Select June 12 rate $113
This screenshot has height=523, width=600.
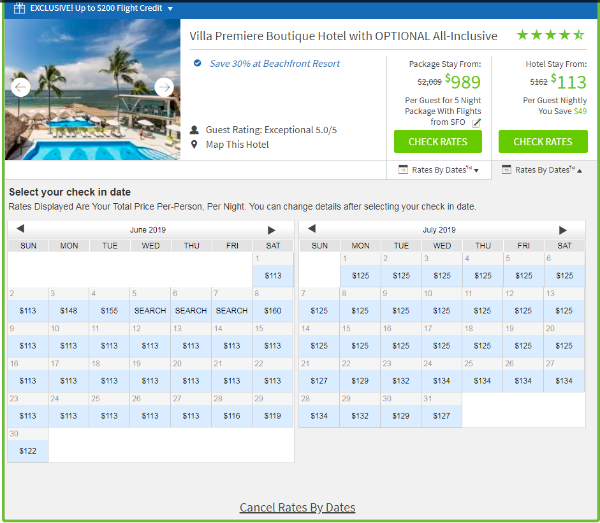[x=150, y=346]
